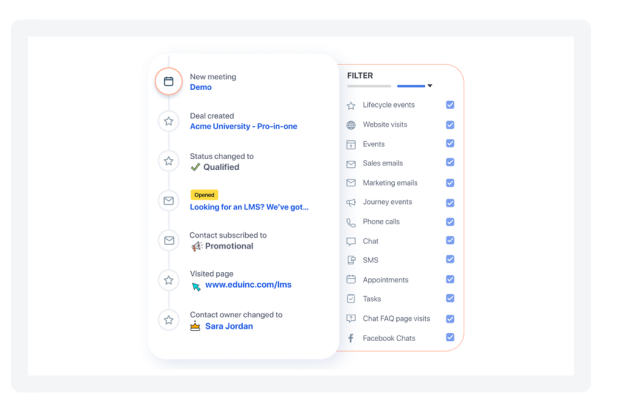Toggle the Sales emails checkbox
This screenshot has height=416, width=623.
coord(450,163)
